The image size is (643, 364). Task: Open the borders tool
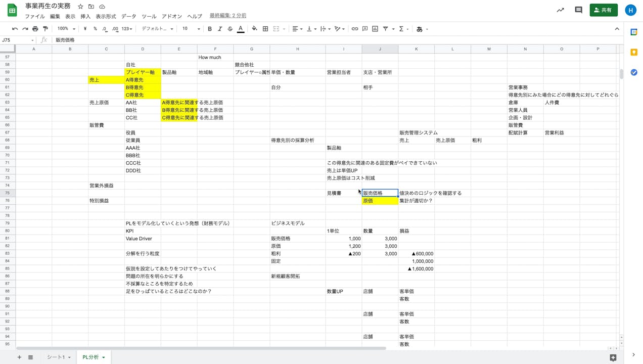click(265, 29)
